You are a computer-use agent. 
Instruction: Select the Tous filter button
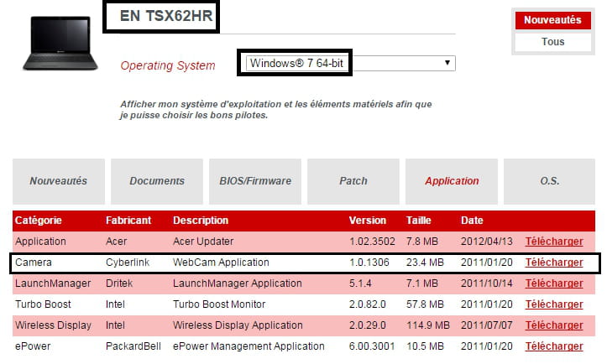552,42
